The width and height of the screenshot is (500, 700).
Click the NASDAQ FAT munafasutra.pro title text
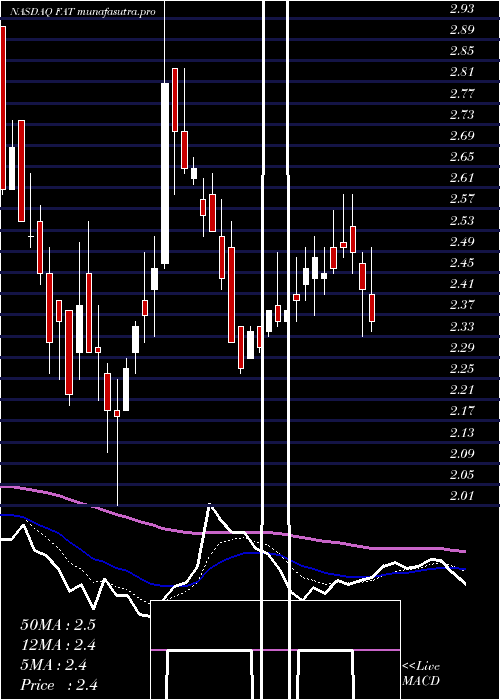(x=83, y=12)
